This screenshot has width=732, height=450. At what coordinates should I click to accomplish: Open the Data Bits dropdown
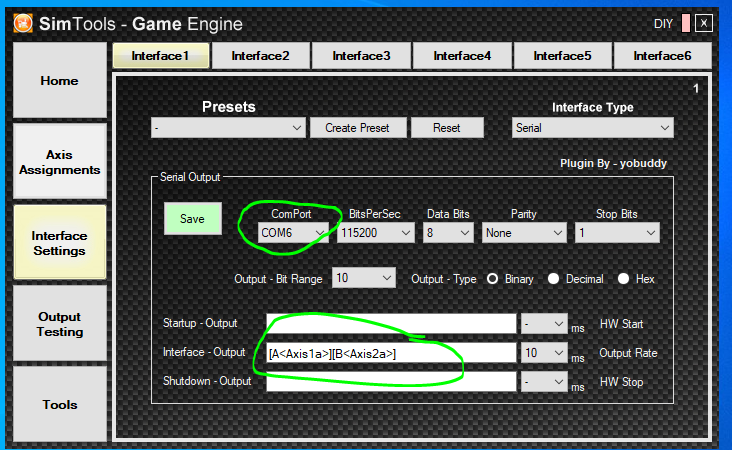[448, 232]
